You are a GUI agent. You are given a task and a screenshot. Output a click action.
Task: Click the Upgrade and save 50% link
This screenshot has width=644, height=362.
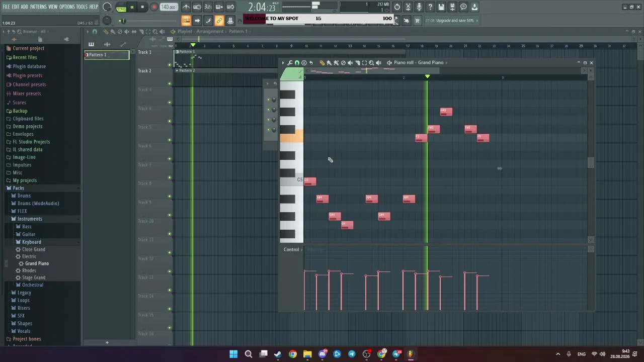[x=455, y=21]
